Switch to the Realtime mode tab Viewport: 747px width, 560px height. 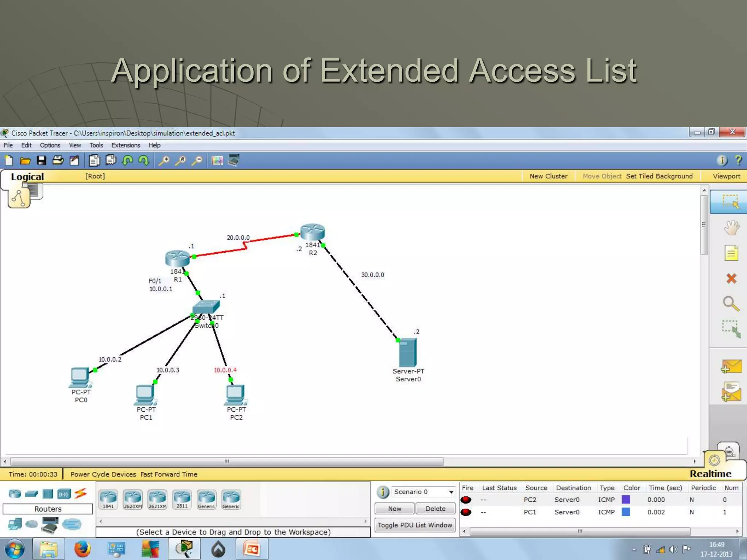710,474
